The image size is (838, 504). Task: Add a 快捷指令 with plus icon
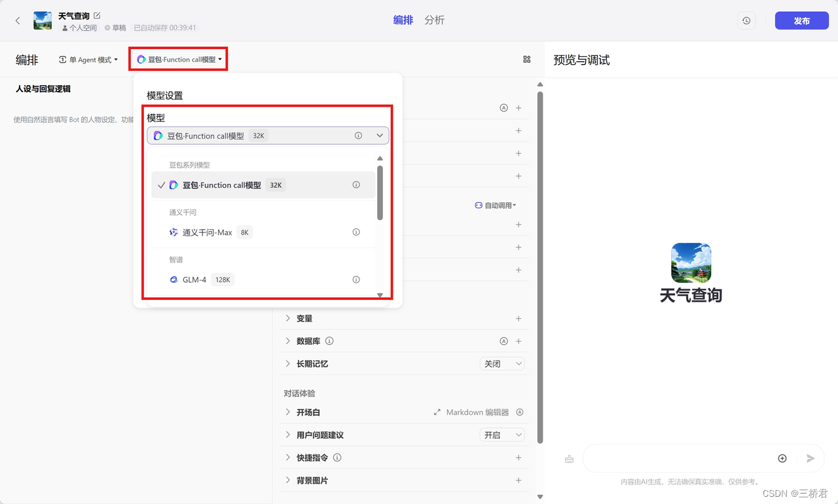click(x=519, y=458)
